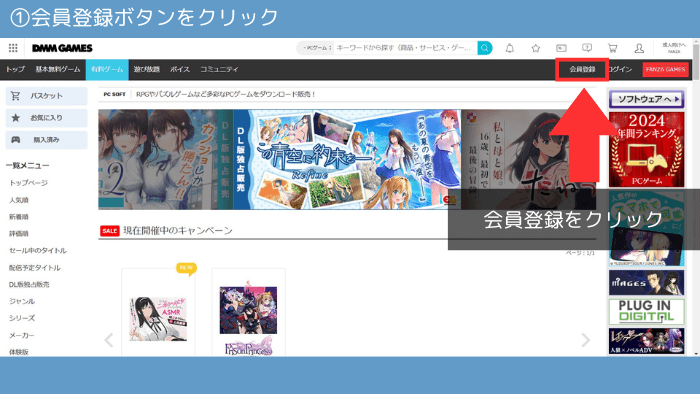Go to 人気順 in sidebar menu
This screenshot has width=700, height=394.
pos(19,200)
